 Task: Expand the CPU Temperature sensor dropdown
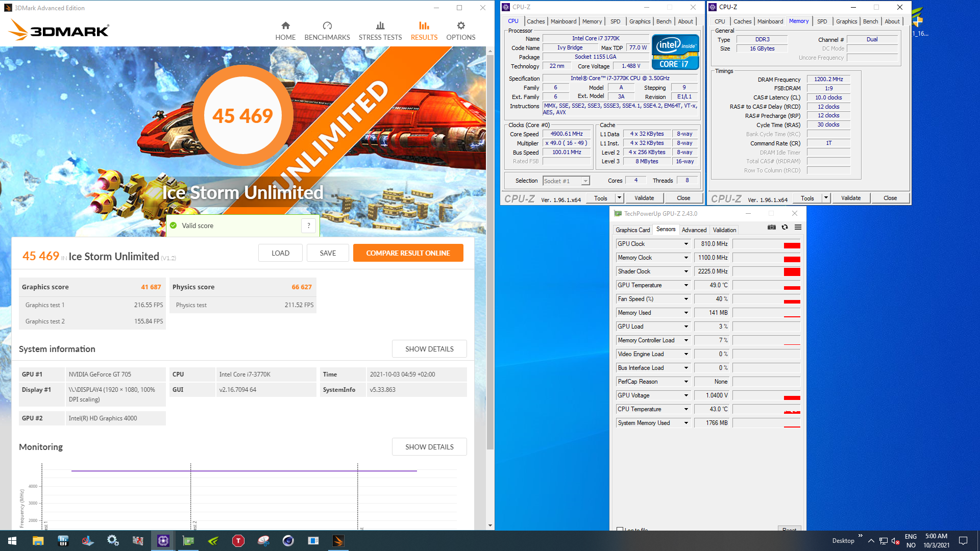point(686,409)
